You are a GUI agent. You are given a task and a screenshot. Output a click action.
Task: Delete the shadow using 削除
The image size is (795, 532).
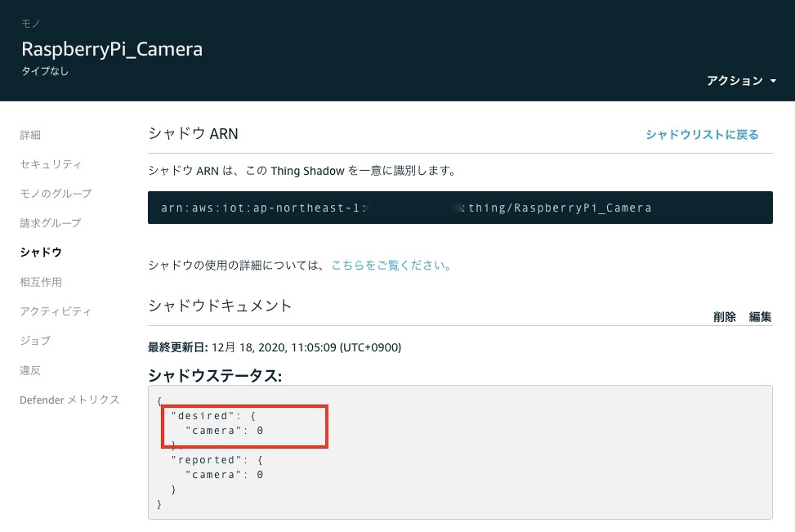coord(726,317)
